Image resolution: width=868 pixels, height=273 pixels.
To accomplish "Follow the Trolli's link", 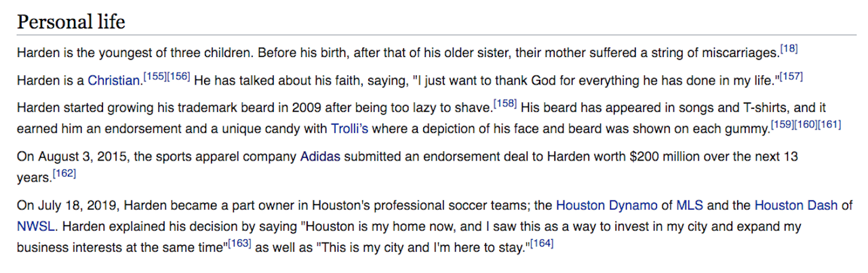I will tap(349, 128).
